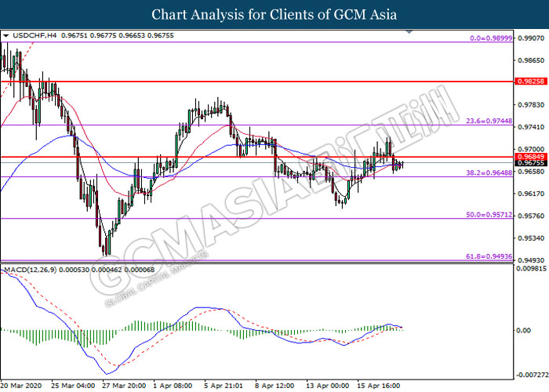Click the USDCHF,H4 symbol label

click(x=35, y=35)
